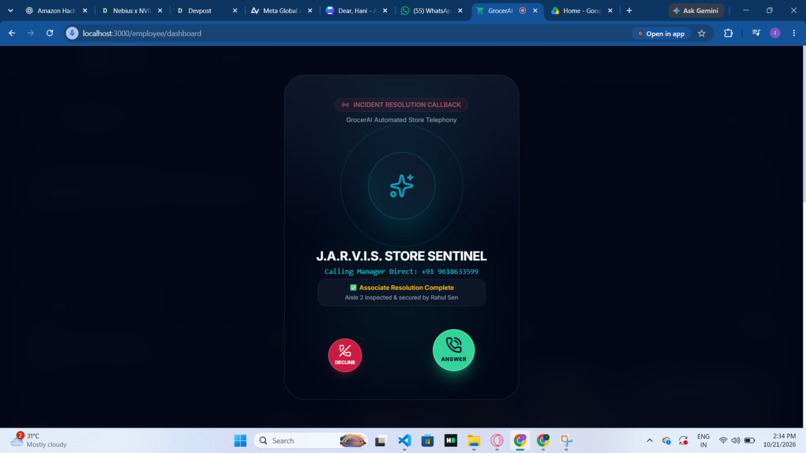Open File Explorer from taskbar
Screen dimensions: 806x453
tap(473, 441)
